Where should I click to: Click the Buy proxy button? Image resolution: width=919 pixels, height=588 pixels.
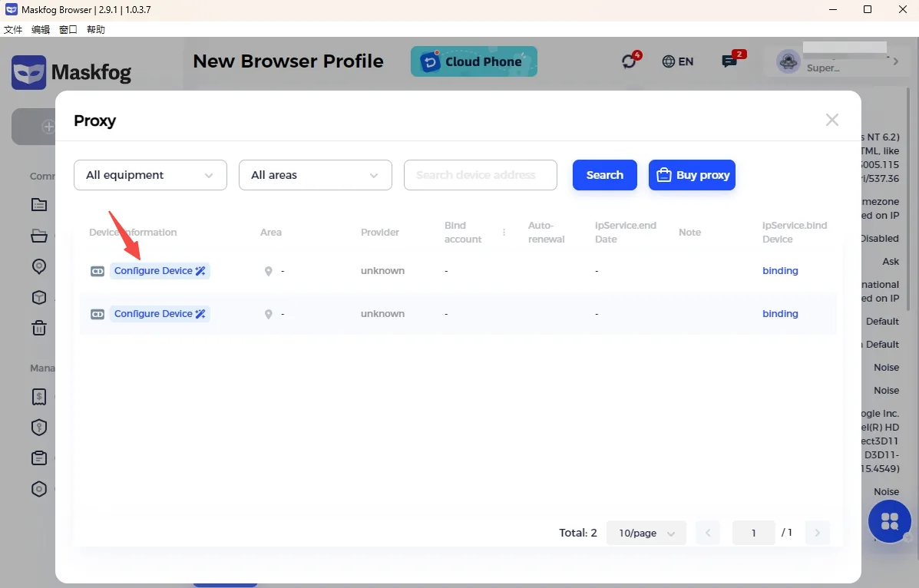click(x=693, y=175)
